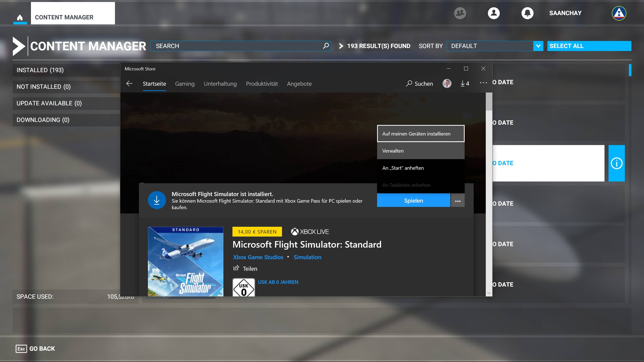Open the multiplayer friends group icon
Viewport: 644px width, 362px height.
coord(460,13)
